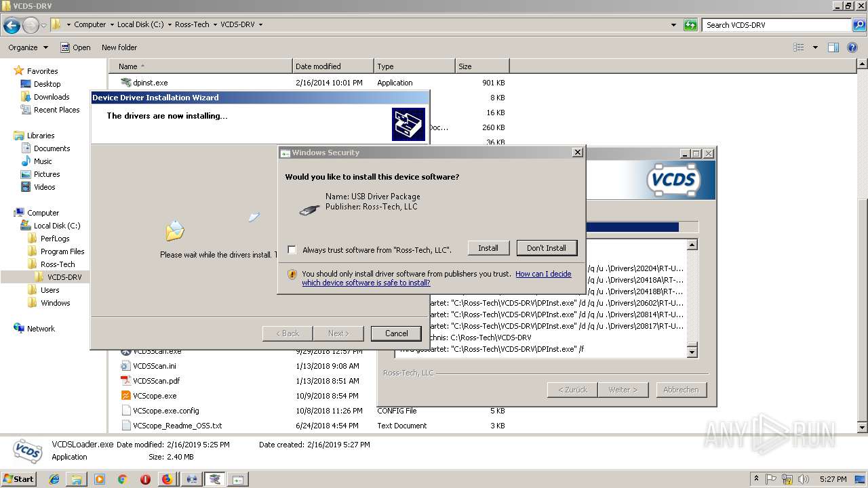Launch Internet Explorer from the taskbar
Viewport: 868px width, 488px height.
(x=54, y=479)
